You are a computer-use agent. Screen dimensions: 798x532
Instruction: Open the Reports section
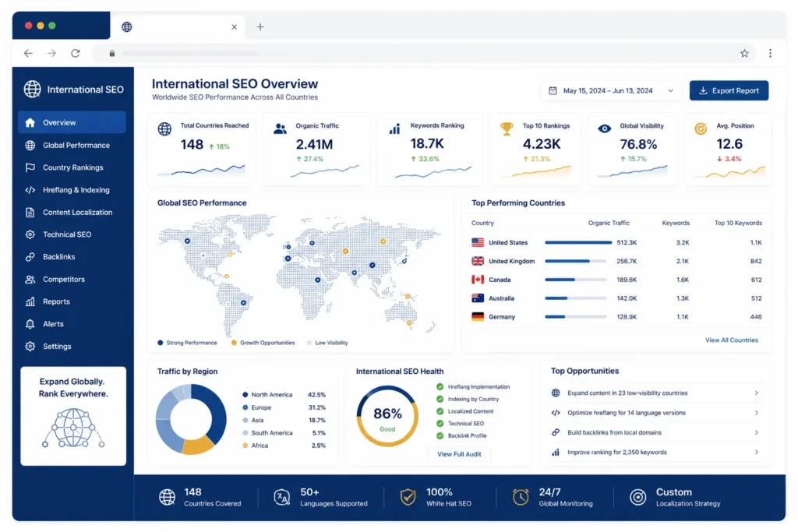pos(72,301)
